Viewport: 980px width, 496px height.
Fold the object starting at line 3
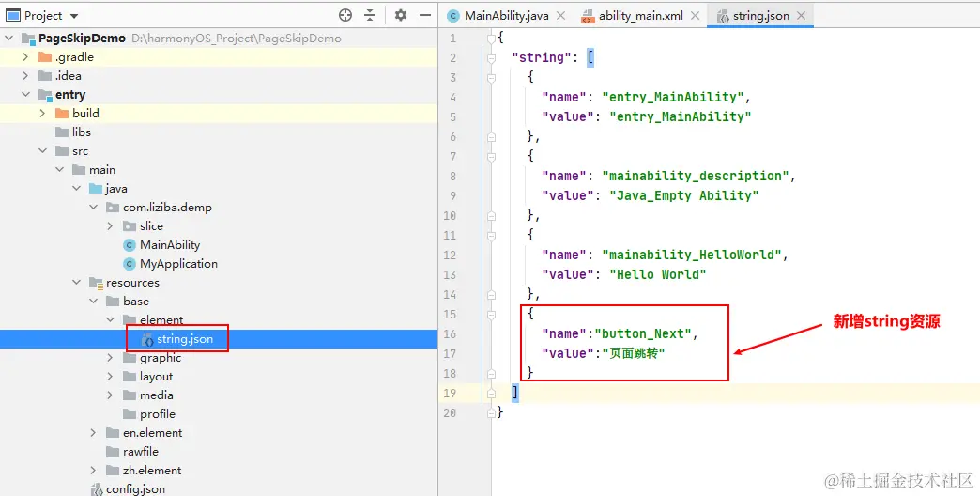pos(491,78)
